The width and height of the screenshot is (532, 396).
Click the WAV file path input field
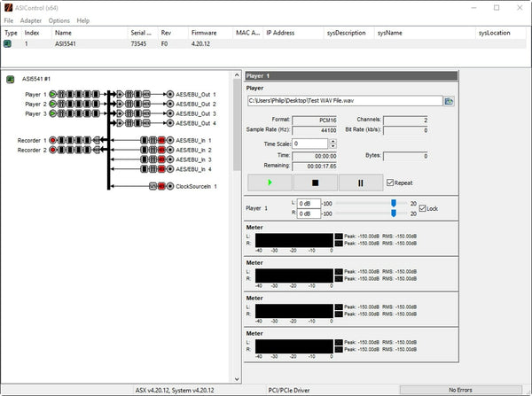point(344,101)
